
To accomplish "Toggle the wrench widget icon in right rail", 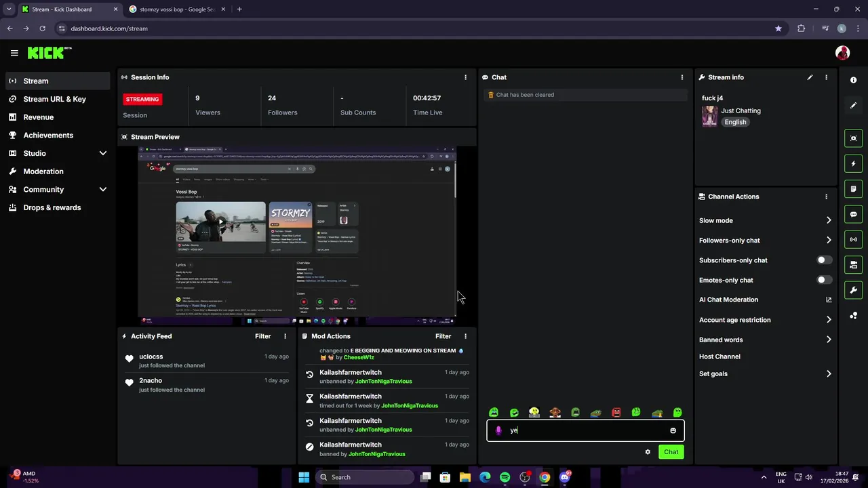I will [853, 290].
